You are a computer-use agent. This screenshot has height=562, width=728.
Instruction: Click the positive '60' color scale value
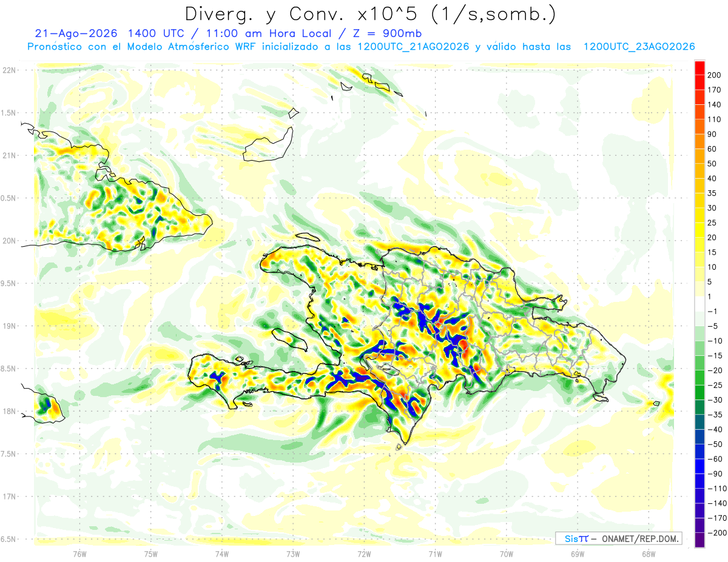pyautogui.click(x=712, y=149)
